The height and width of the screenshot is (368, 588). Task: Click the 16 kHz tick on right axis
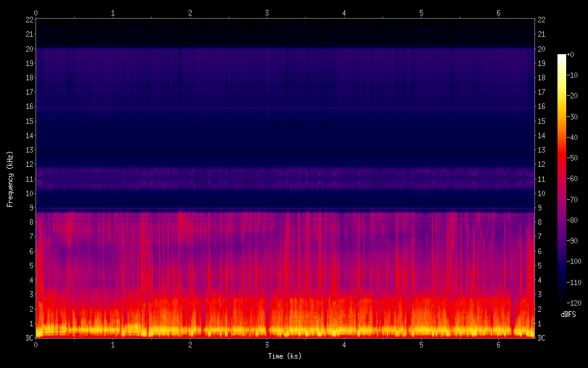point(541,107)
